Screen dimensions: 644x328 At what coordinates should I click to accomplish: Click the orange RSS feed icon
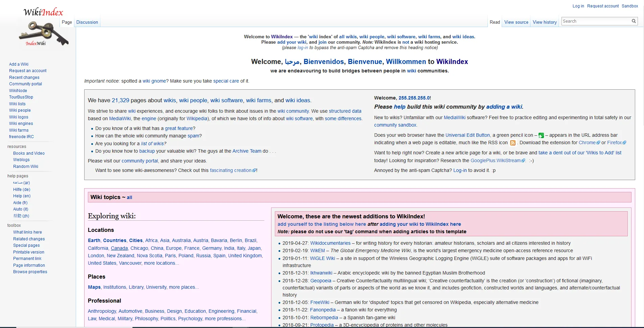tap(513, 143)
